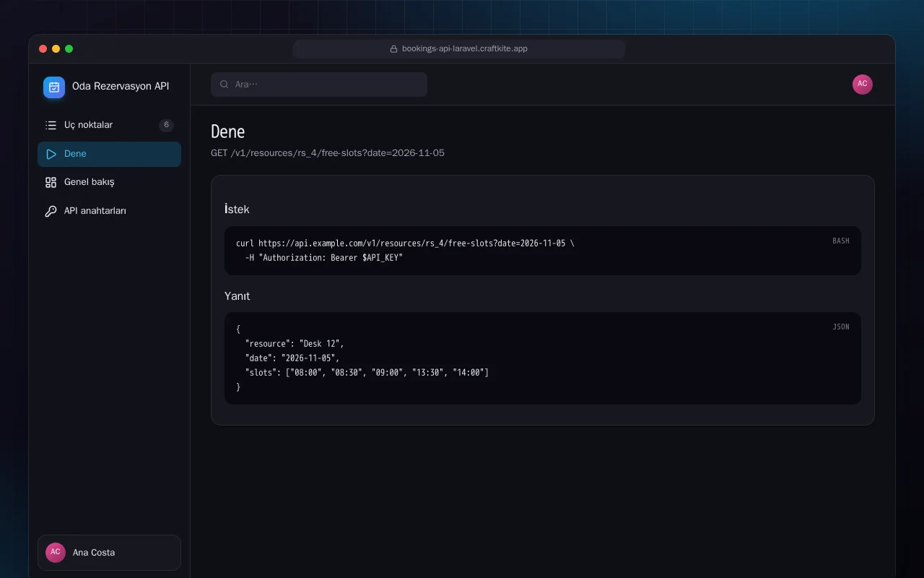
Task: Focus the Ara search field
Action: tap(319, 85)
